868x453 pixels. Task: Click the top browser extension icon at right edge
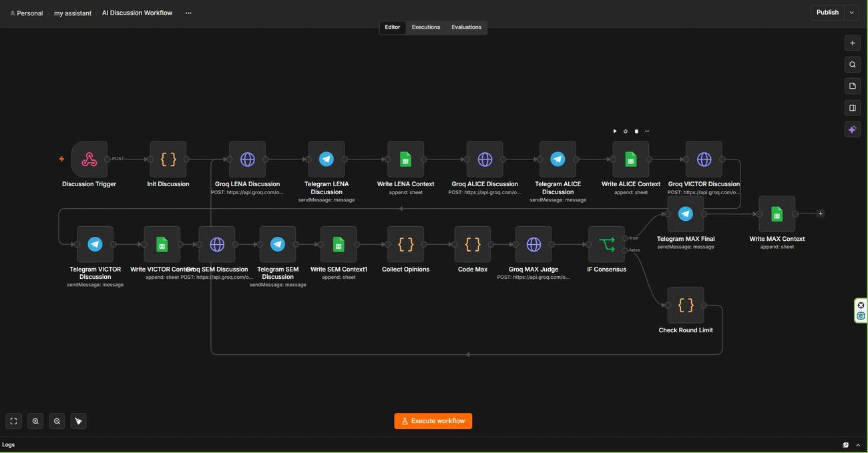coord(861,305)
